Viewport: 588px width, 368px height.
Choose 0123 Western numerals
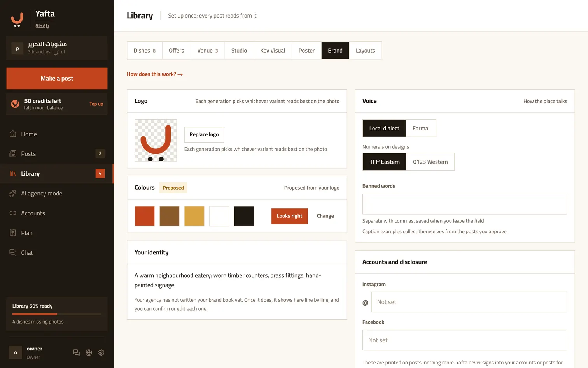(430, 162)
